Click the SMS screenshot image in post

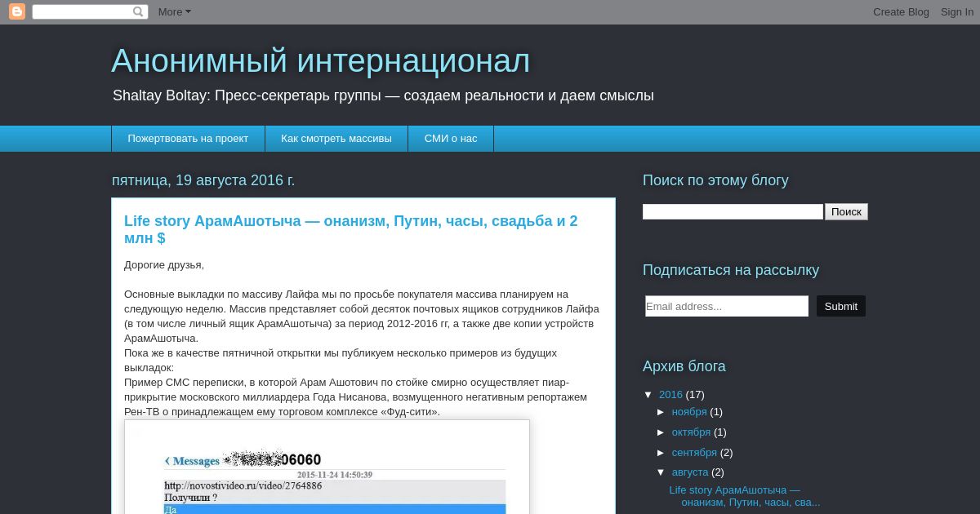click(327, 467)
